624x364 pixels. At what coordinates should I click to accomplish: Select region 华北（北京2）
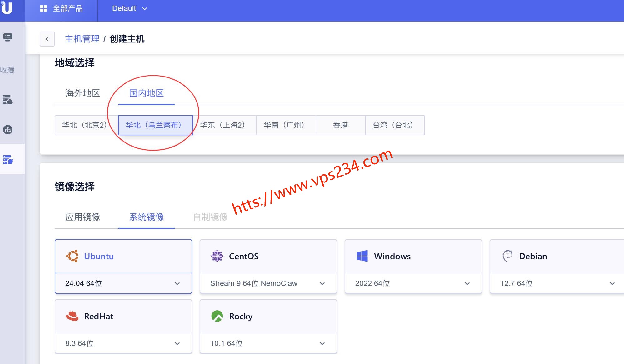point(86,125)
